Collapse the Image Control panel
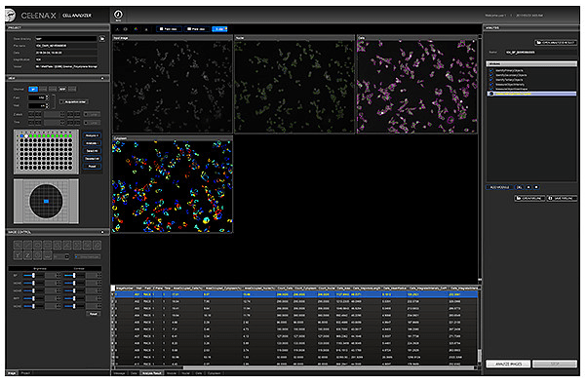This screenshot has width=588, height=384. pos(102,232)
